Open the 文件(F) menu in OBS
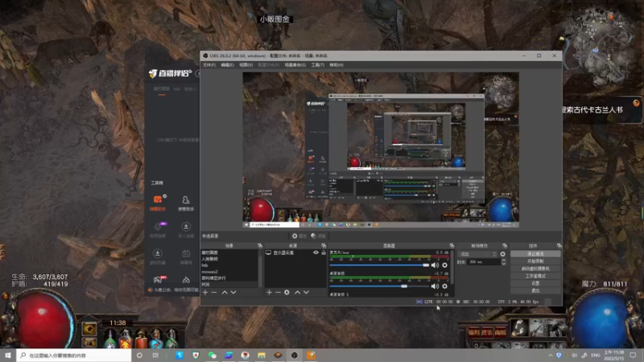Viewport: 644px width, 362px height. 209,65
